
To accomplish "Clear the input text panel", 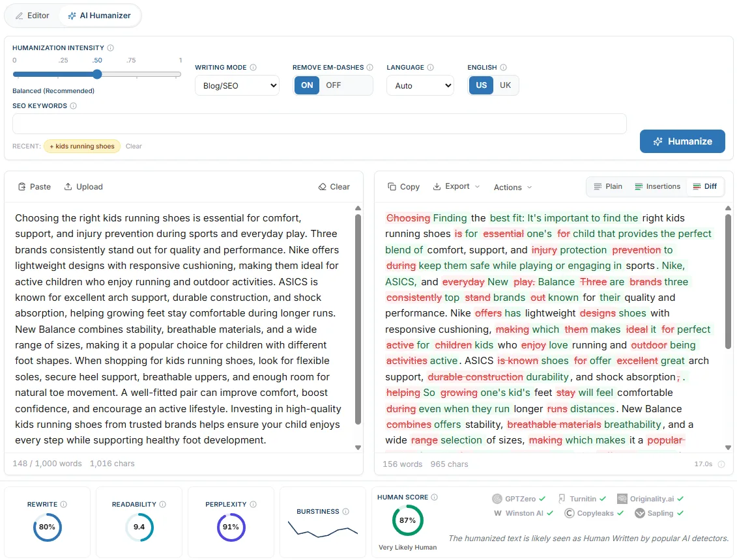I will 334,186.
